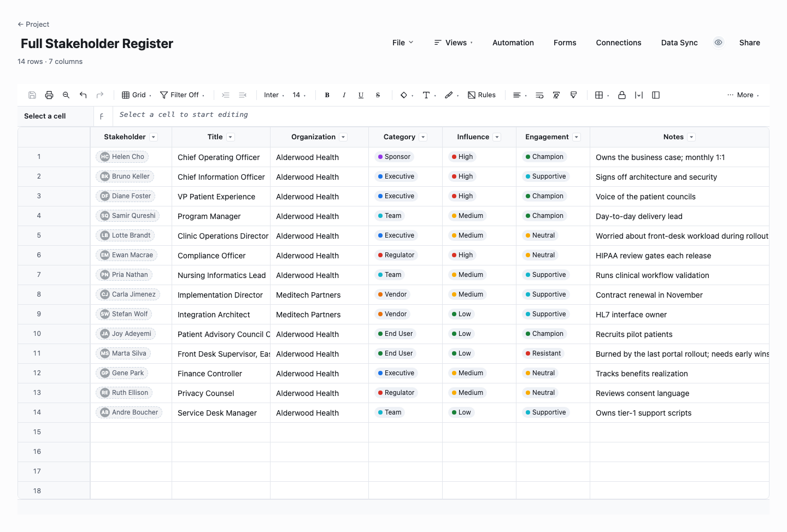Click the Share button

[x=750, y=43]
